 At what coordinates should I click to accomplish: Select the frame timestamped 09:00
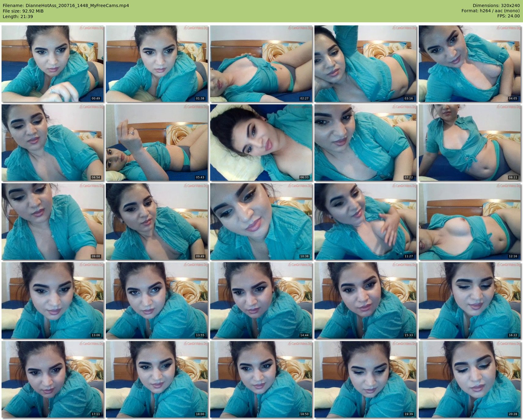[53, 221]
